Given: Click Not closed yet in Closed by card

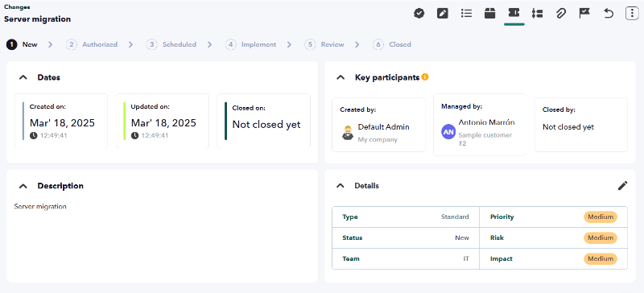Looking at the screenshot, I should (568, 127).
